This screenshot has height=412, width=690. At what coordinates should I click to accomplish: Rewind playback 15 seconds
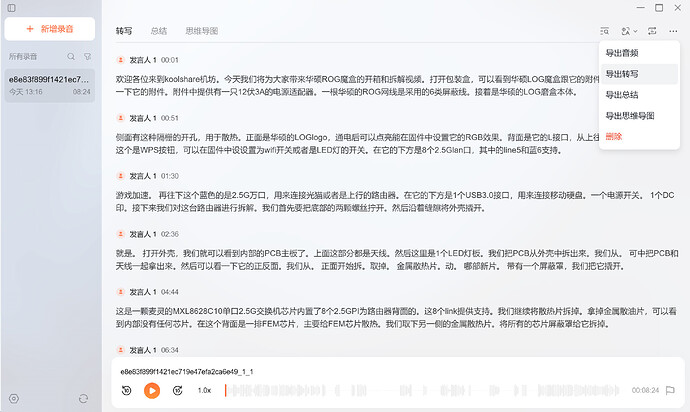127,390
